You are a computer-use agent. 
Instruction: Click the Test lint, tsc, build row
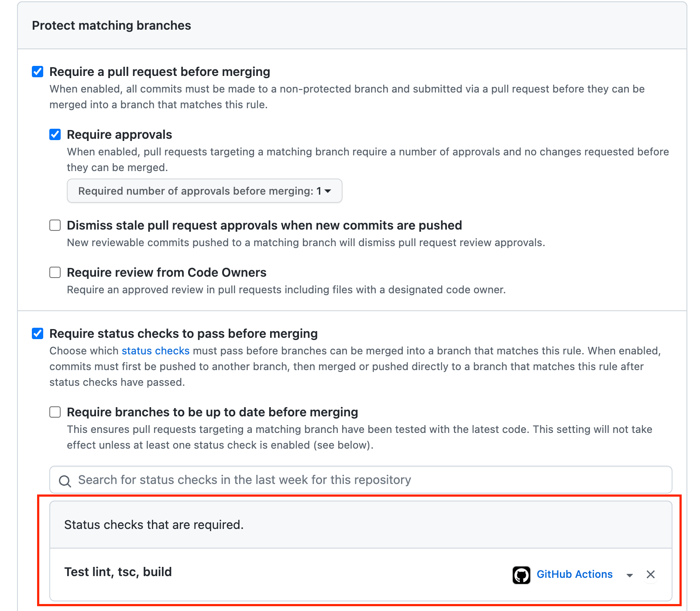[x=118, y=572]
